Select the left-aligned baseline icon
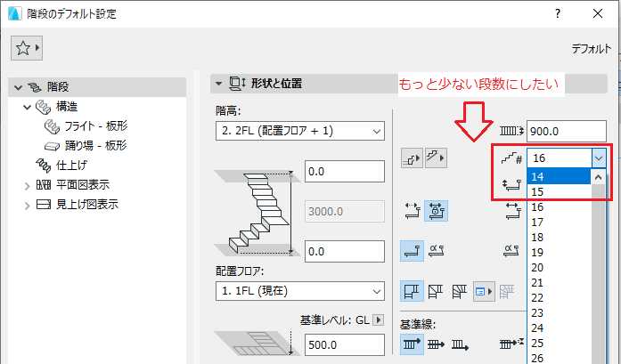Image resolution: width=621 pixels, height=364 pixels. pos(412,344)
